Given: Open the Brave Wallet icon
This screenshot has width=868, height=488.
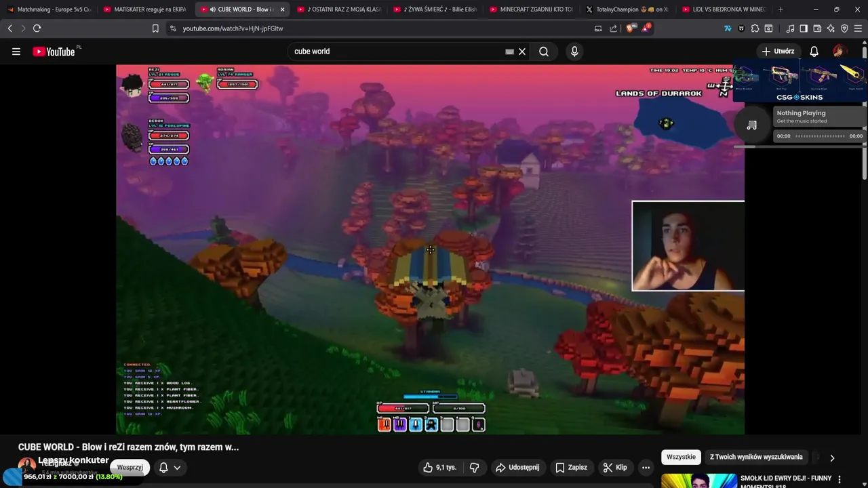Looking at the screenshot, I should [817, 28].
